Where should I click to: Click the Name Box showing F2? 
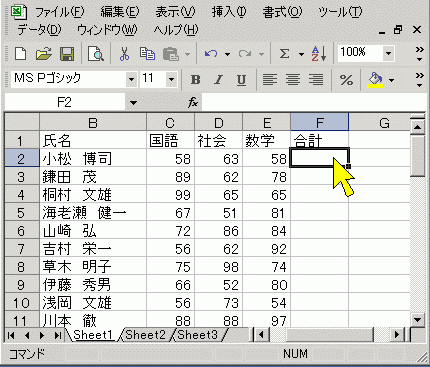click(65, 102)
